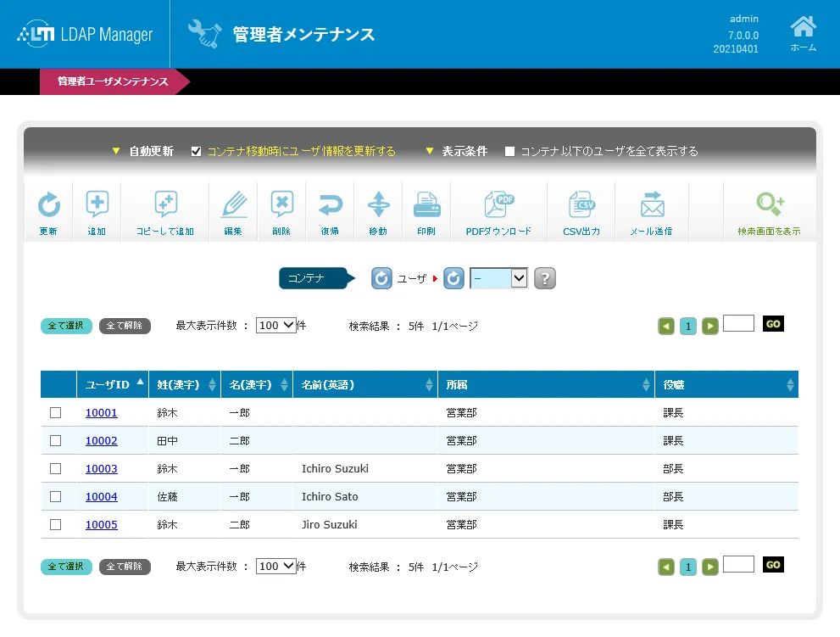Click the LDAP Manager logo

tap(85, 34)
